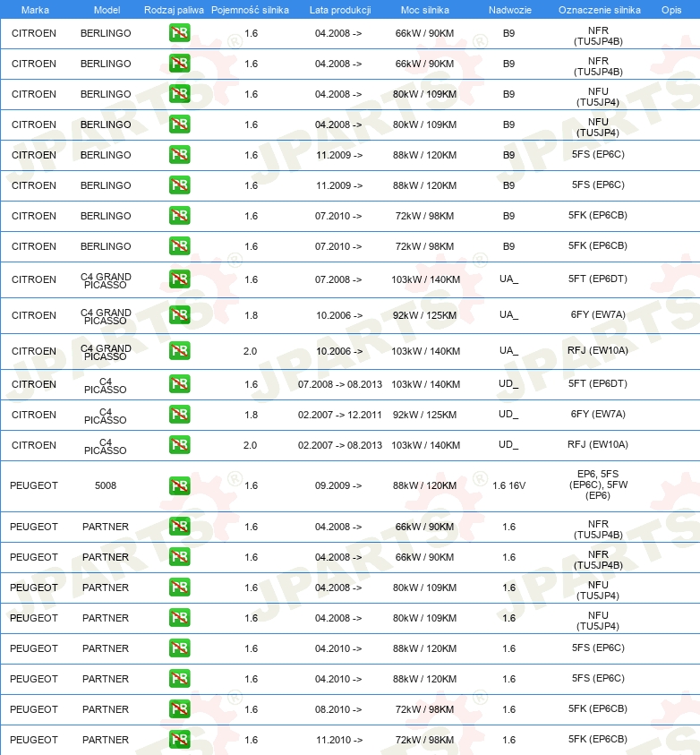
Task: Click fuel icon in C4 Picasso 1.6 row
Action: (179, 383)
